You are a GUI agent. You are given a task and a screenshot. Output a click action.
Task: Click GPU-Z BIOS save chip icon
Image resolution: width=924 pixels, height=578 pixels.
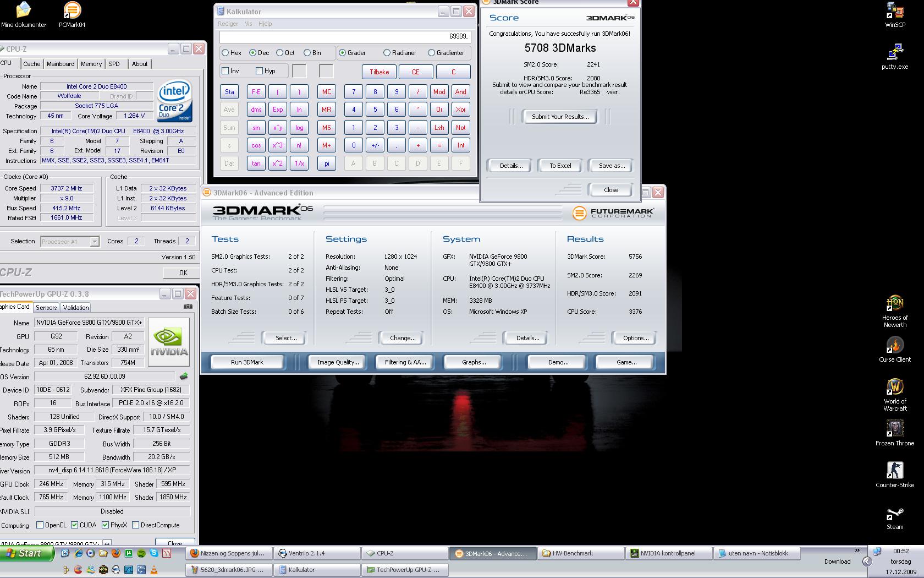(184, 377)
